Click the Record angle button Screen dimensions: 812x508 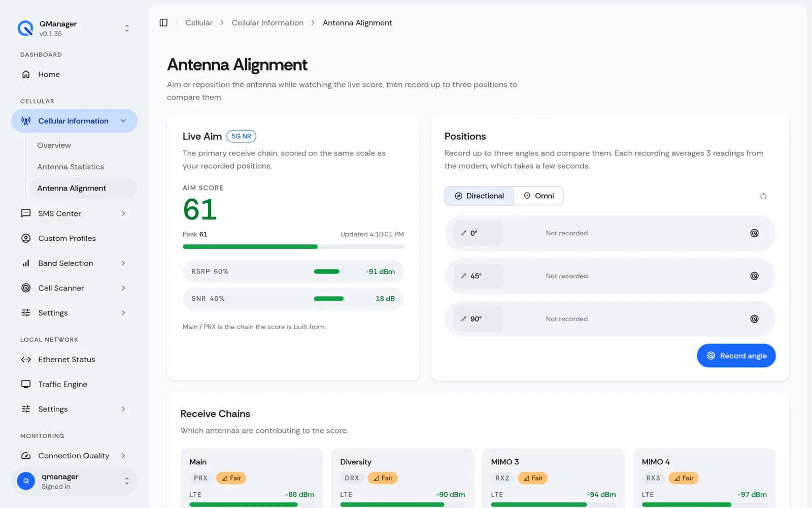(736, 356)
